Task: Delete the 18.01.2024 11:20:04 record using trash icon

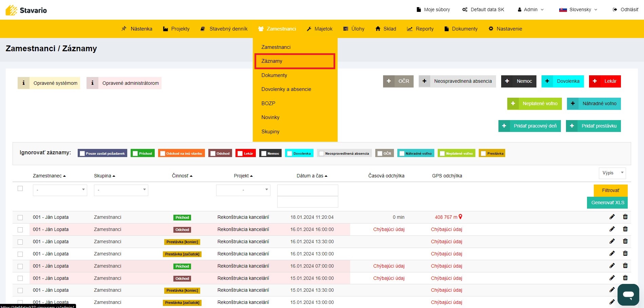Action: point(625,217)
